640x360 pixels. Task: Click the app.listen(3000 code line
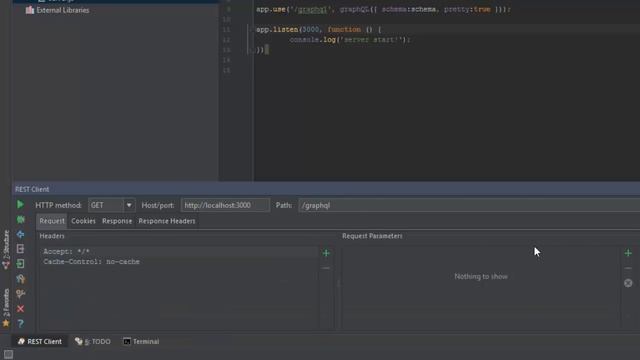pyautogui.click(x=318, y=29)
